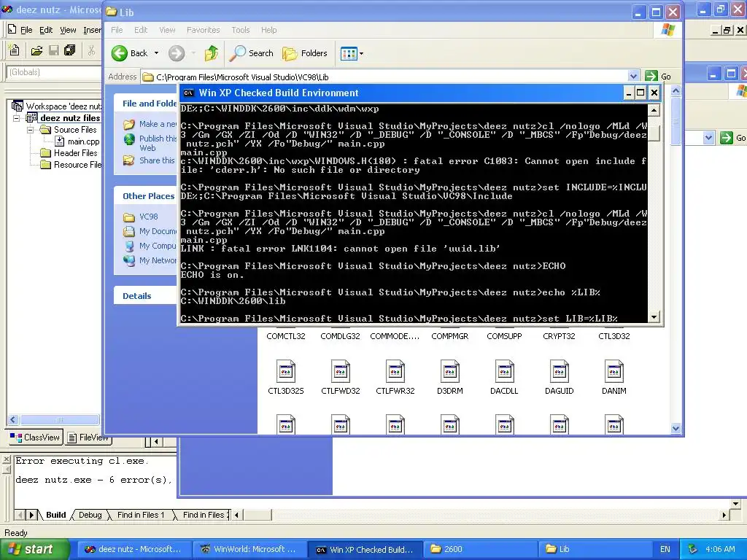Click 'Share this folder' task link
This screenshot has width=747, height=560.
[157, 160]
